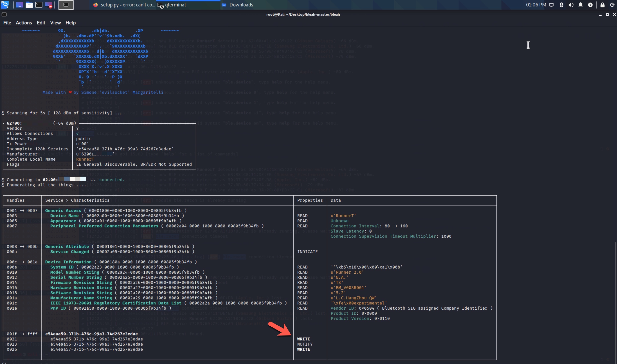
Task: Open the Help menu
Action: coord(70,22)
